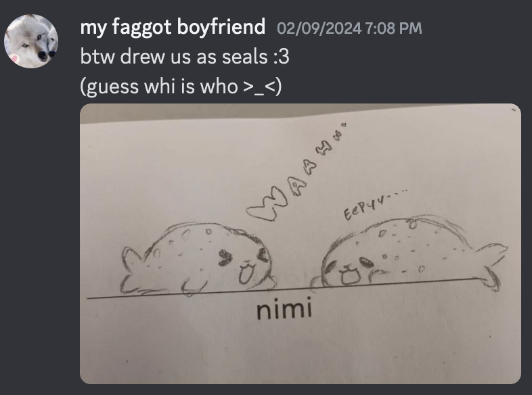Click the 02/09/2024 7:08 PM timestamp

349,28
